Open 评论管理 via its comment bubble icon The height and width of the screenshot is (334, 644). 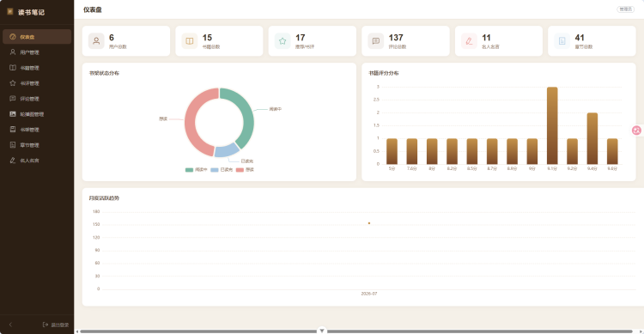tap(13, 99)
